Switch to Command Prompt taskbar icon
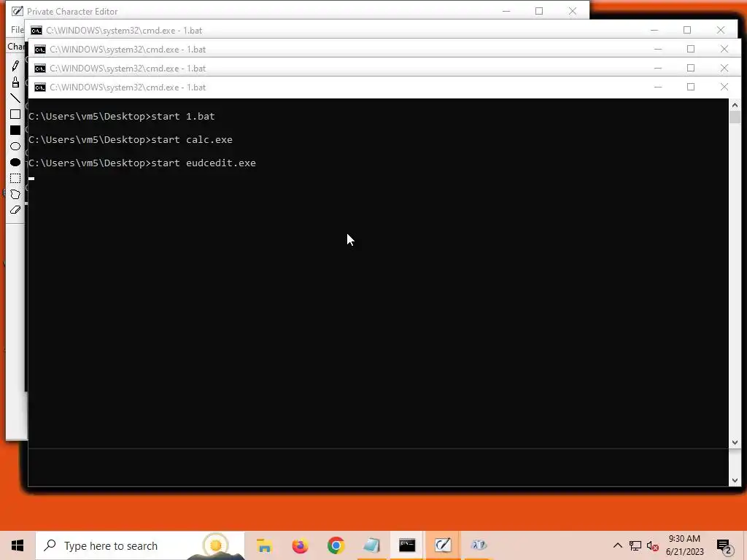The image size is (747, 560). click(x=407, y=545)
